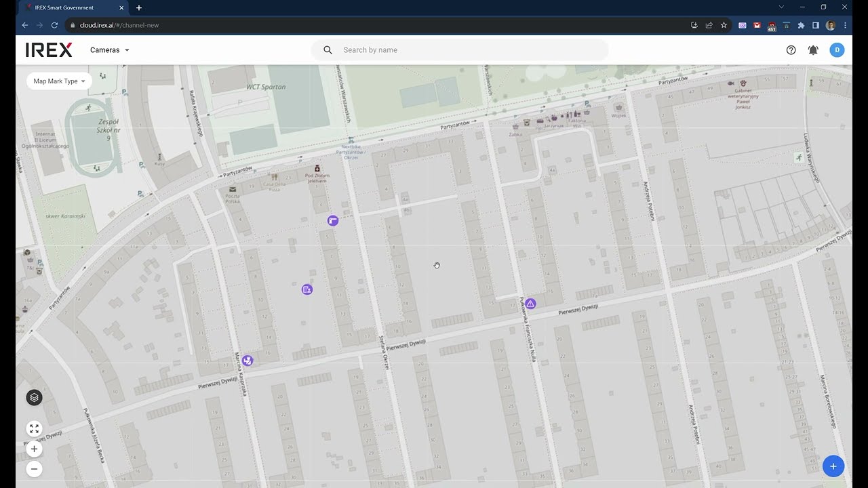Focus the Search by name field
The width and height of the screenshot is (868, 488).
[x=460, y=50]
